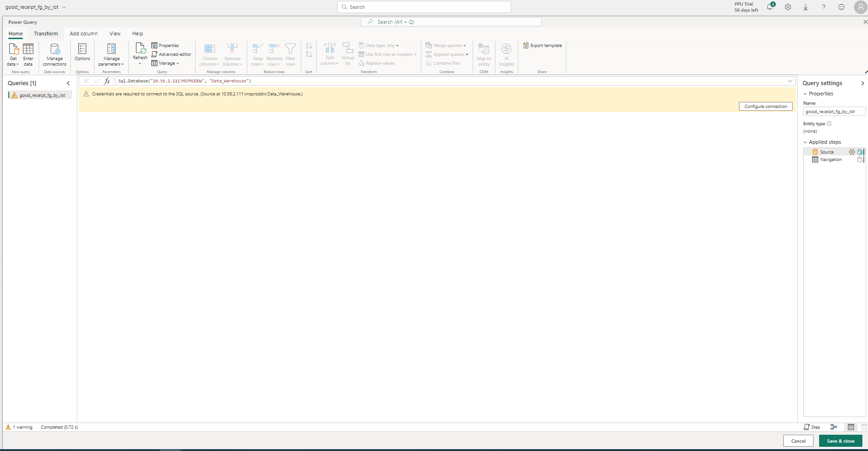Expand the Get data dropdown
The height and width of the screenshot is (451, 868).
point(17,64)
